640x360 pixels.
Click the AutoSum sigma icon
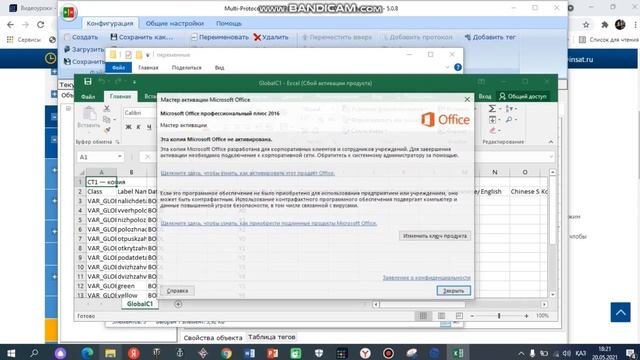click(x=492, y=109)
